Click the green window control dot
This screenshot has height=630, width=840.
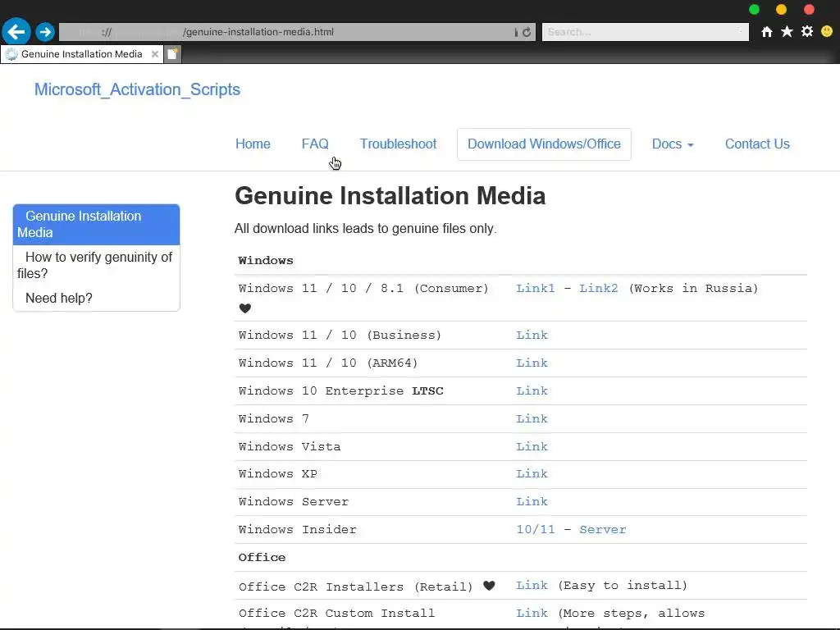click(x=754, y=9)
